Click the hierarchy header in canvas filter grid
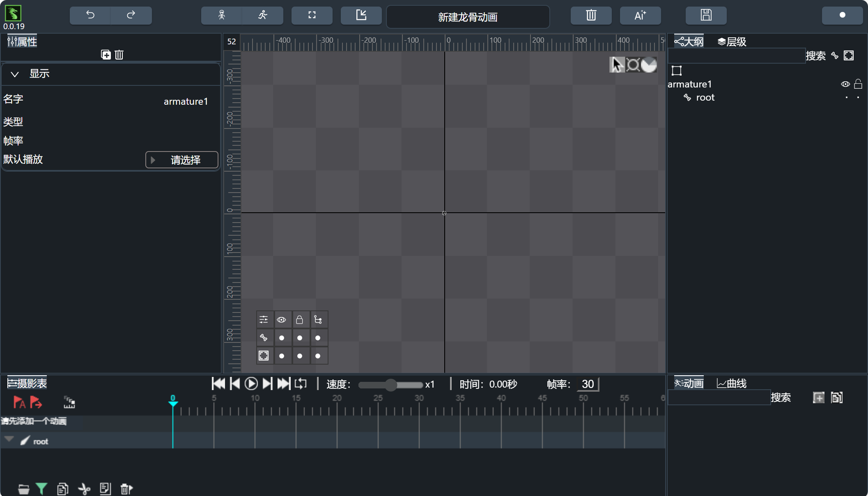The height and width of the screenshot is (496, 868). point(318,319)
